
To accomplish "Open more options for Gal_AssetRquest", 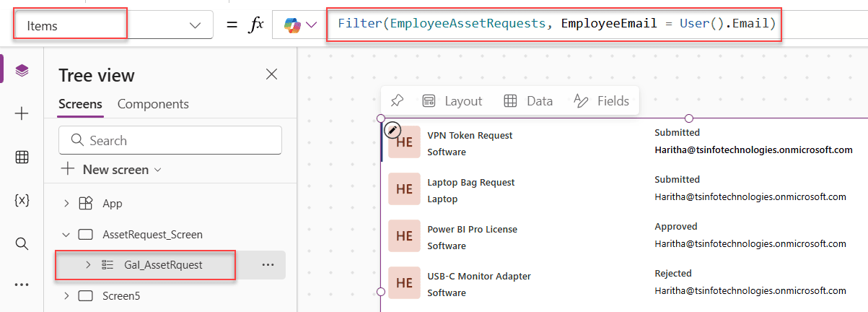I will 268,265.
